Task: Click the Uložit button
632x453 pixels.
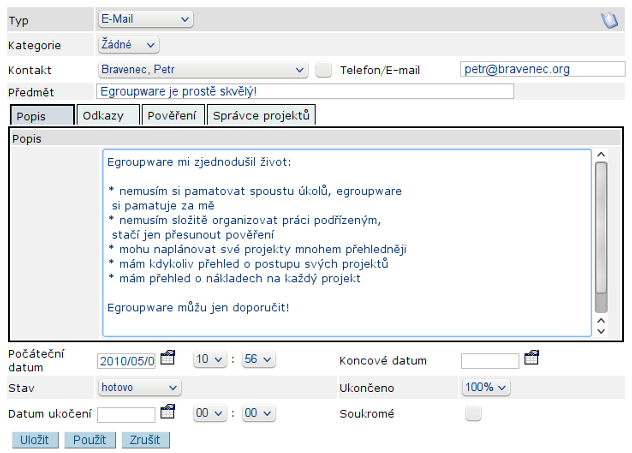Action: pyautogui.click(x=35, y=440)
